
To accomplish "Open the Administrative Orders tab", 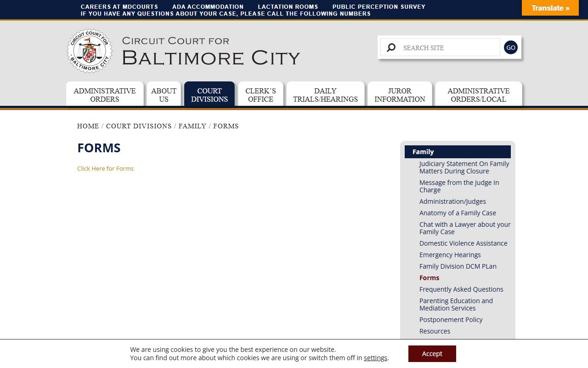I will pos(105,95).
